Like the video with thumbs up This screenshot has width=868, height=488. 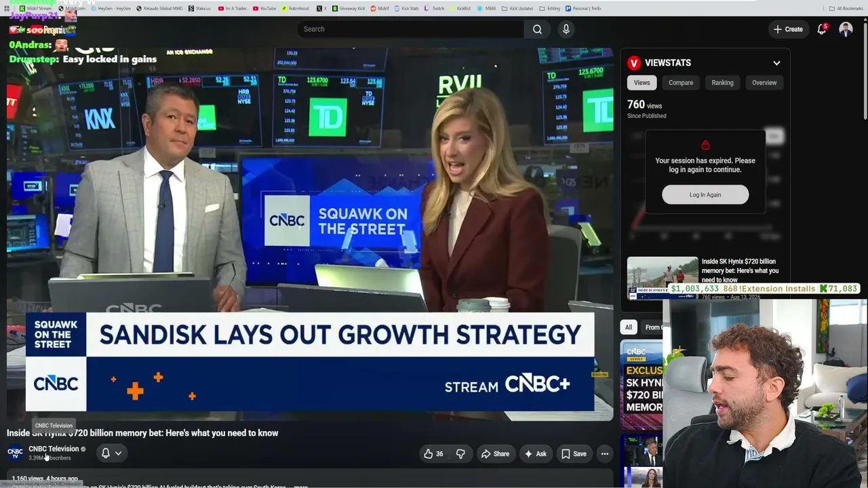click(433, 453)
